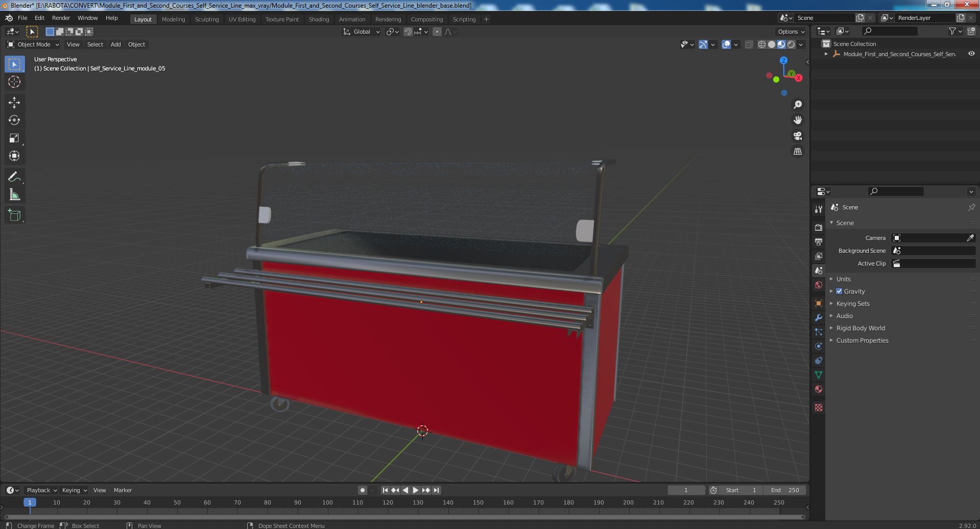Switch to wireframe viewport shading
This screenshot has width=980, height=529.
[762, 44]
